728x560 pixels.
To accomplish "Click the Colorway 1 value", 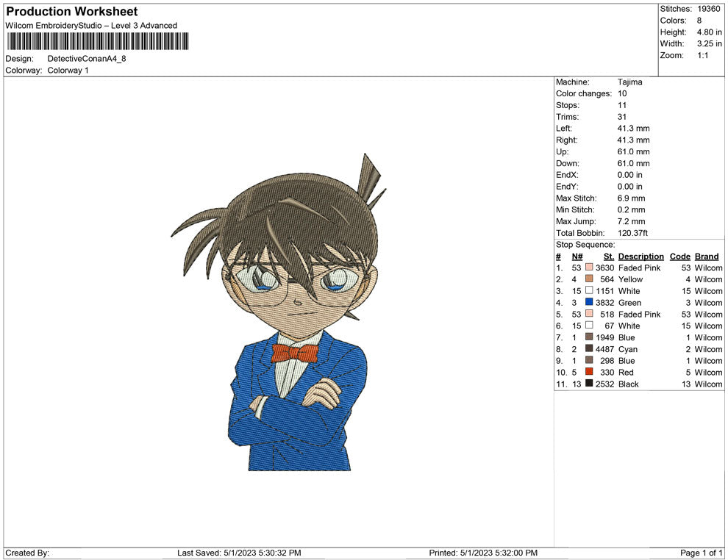I will [68, 70].
